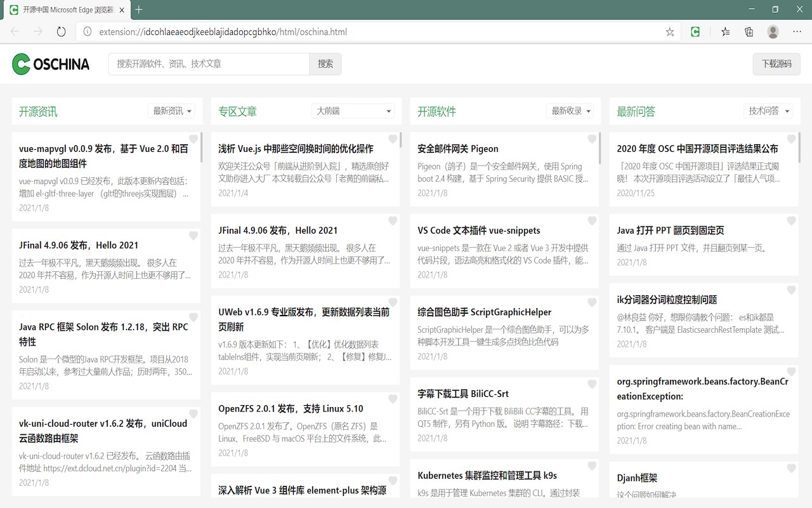This screenshot has width=812, height=508.
Task: Click the 开源软件 column scrollbar
Action: point(599,147)
